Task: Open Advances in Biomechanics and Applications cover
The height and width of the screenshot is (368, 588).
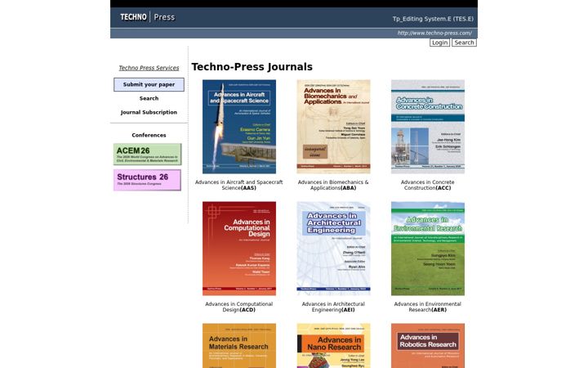Action: point(333,127)
